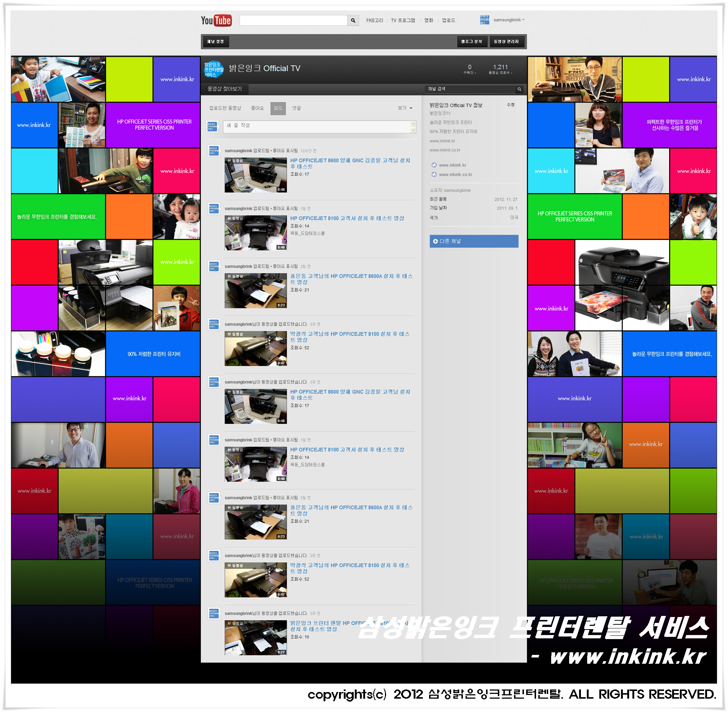This screenshot has width=728, height=713.
Task: Click the scrollbar up arrow on the 새 글 작성 box
Action: pyautogui.click(x=413, y=124)
